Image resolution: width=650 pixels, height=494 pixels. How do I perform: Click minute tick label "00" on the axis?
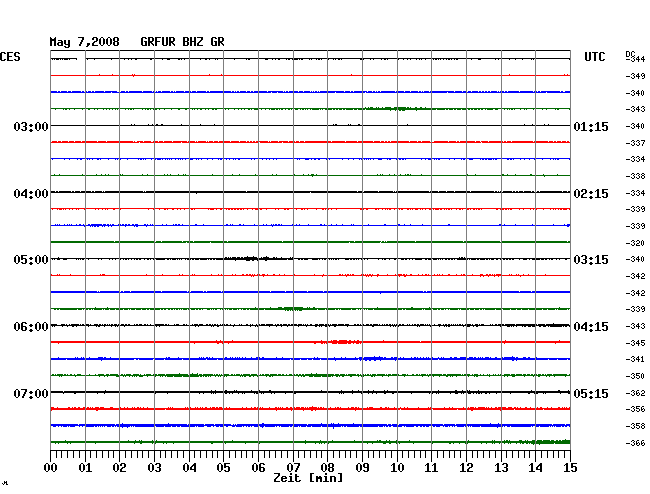tap(51, 467)
